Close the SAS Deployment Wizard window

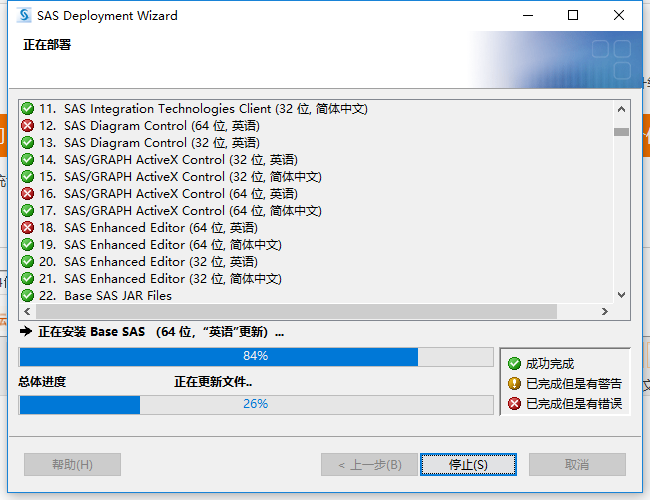(618, 15)
